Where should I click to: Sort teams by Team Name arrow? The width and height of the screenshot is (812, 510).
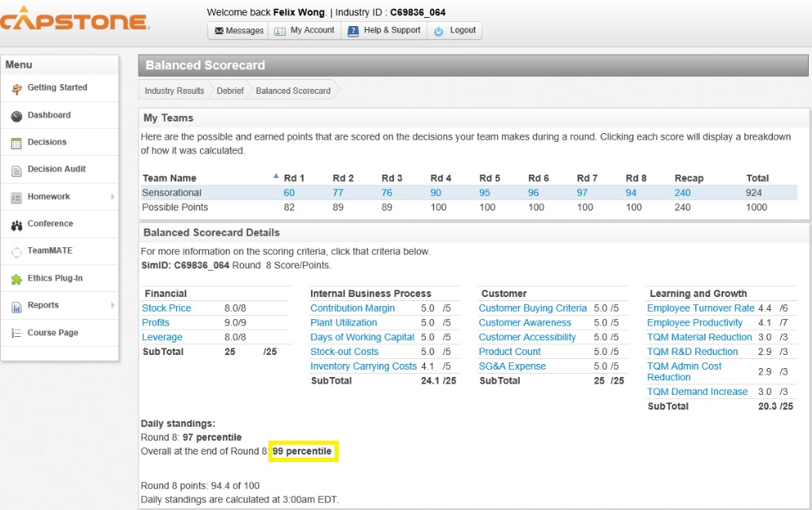click(275, 176)
